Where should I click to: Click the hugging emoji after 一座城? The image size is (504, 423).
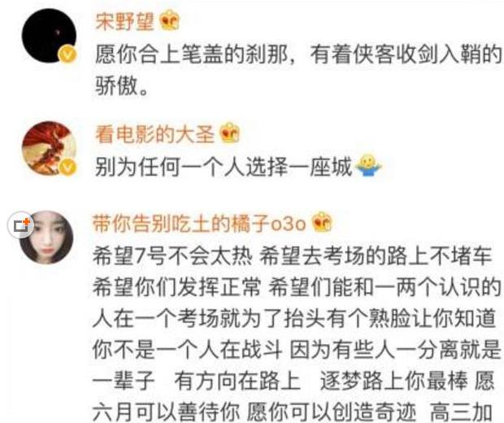point(368,166)
